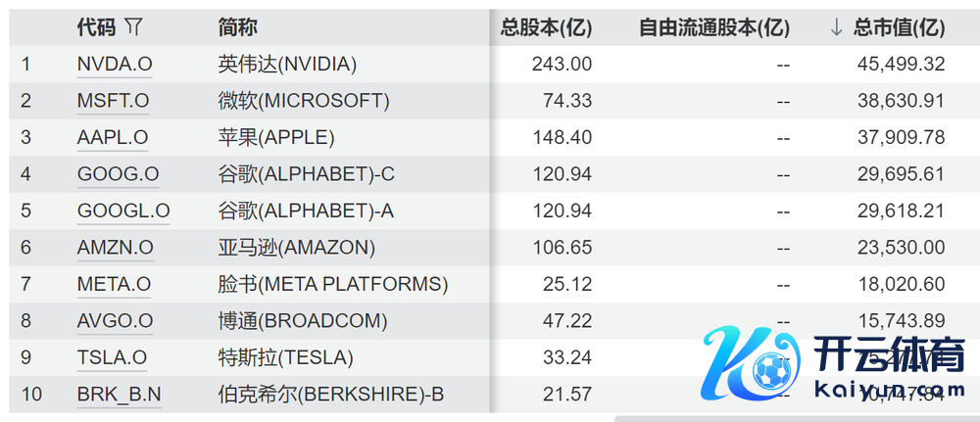Open the MSFT.O ticker link

pyautogui.click(x=113, y=101)
